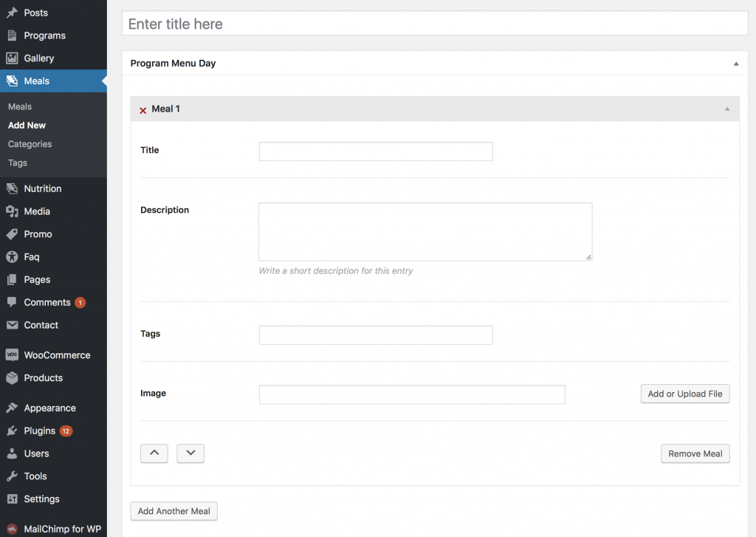The height and width of the screenshot is (537, 756).
Task: Remove Meal 1 with red X
Action: (143, 111)
